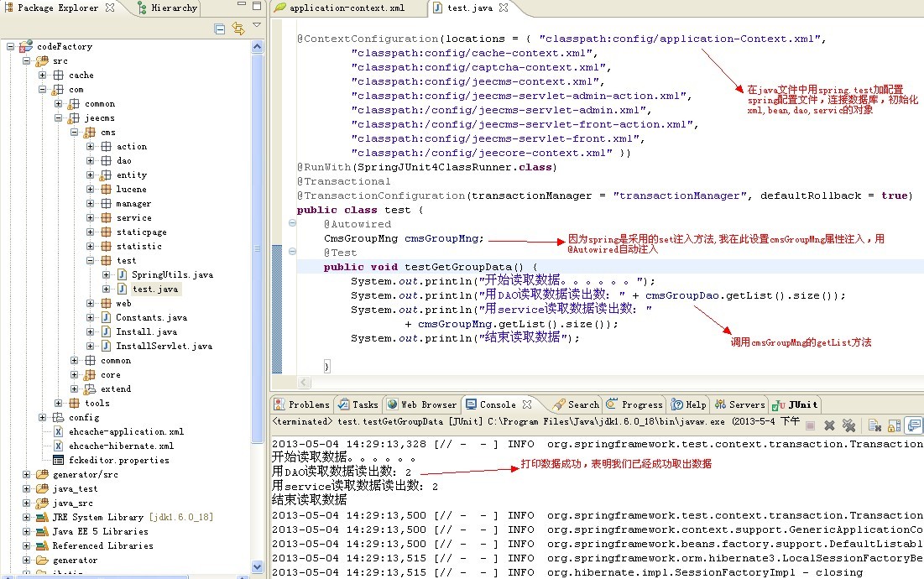
Task: Open the JUnit view tab
Action: pyautogui.click(x=796, y=404)
